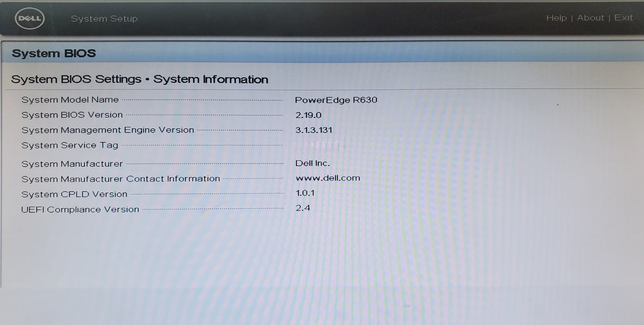Click the System Model Name row
Screen dimensions: 644x325
point(70,99)
